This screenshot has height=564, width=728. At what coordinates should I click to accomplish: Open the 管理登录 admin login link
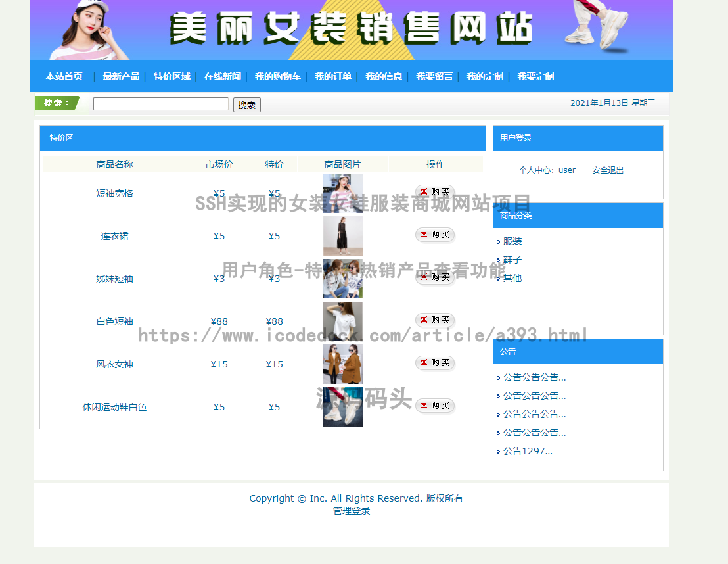pos(351,511)
